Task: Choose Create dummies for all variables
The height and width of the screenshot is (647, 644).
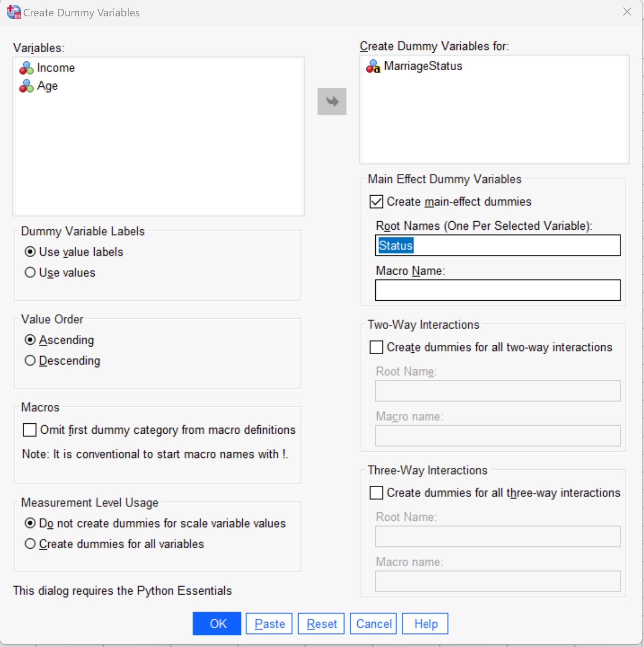Action: tap(30, 544)
